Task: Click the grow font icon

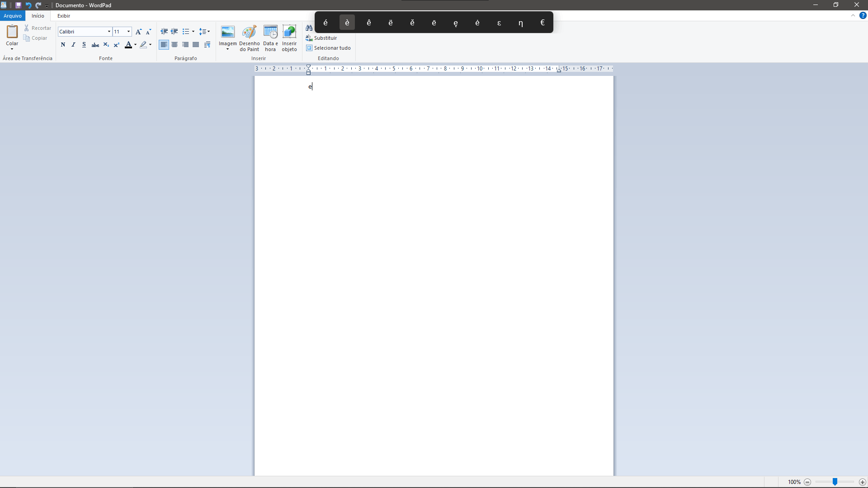Action: coord(139,32)
